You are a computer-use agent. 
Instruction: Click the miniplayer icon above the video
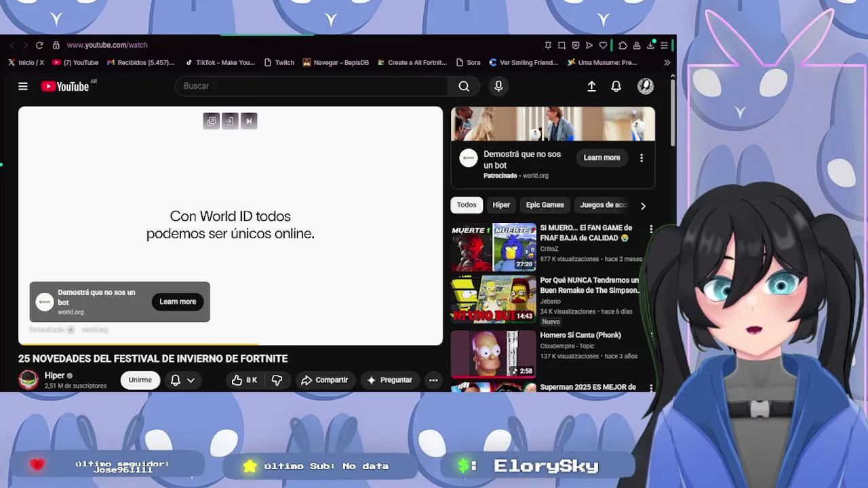[x=212, y=121]
